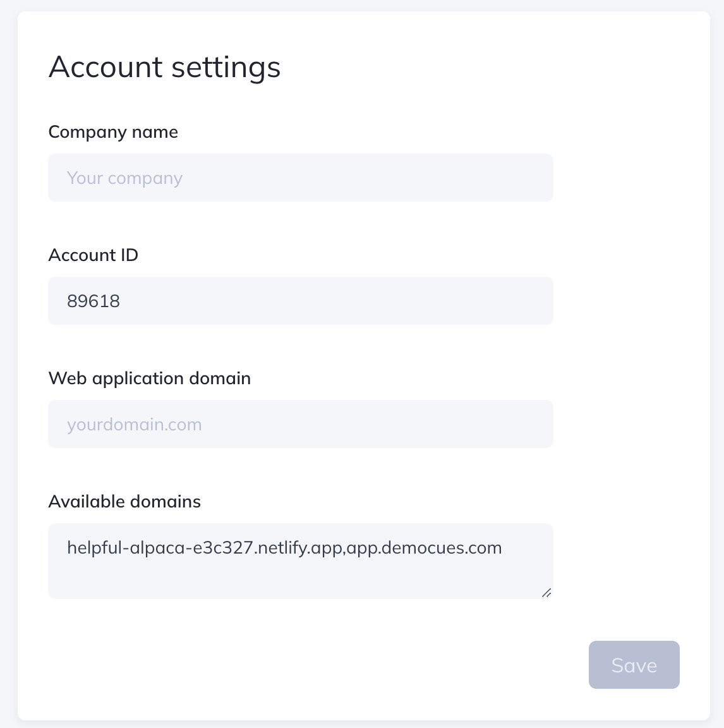Click the 'Company name' label

(113, 132)
